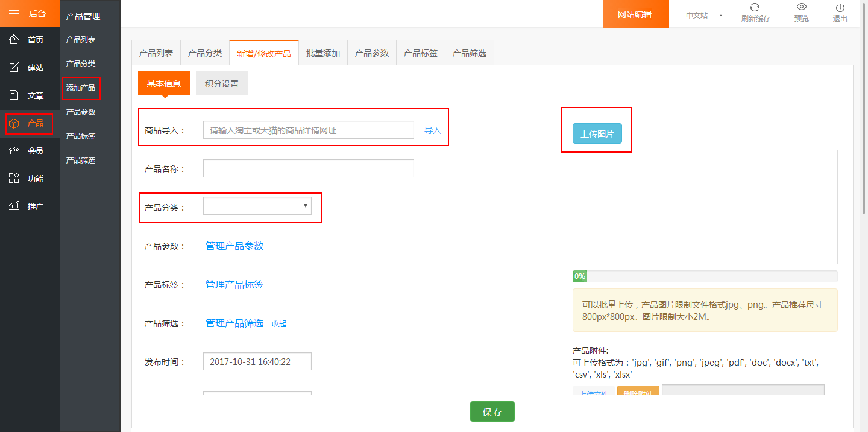
Task: Click the empty image preview area
Action: 705,207
